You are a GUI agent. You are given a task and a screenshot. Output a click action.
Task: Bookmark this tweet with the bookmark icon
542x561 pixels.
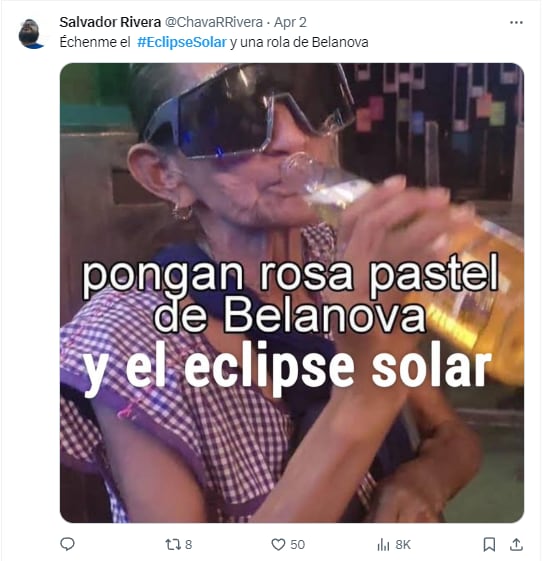tap(489, 545)
